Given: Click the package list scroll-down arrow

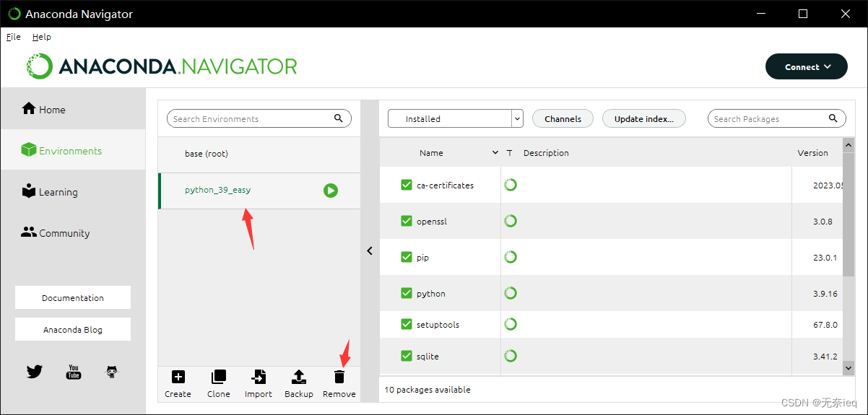Looking at the screenshot, I should pyautogui.click(x=849, y=368).
